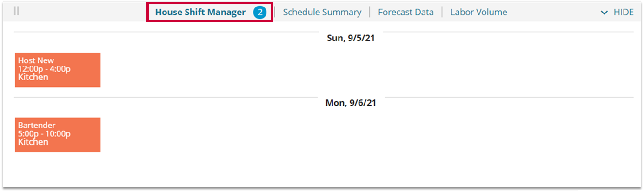Click the drag handle grip icon
This screenshot has width=644, height=192.
[17, 11]
